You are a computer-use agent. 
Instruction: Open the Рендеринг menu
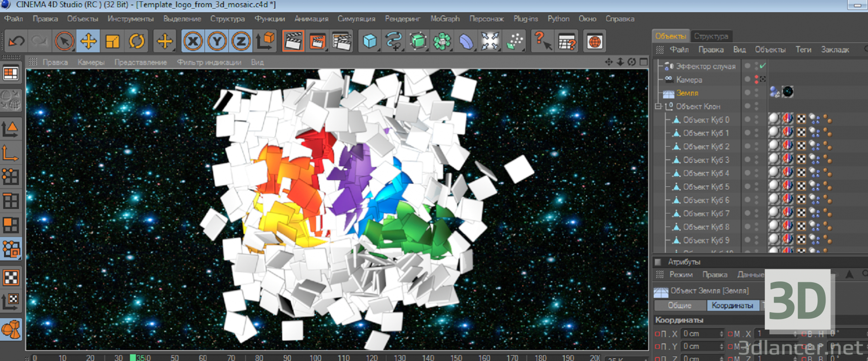tap(402, 19)
